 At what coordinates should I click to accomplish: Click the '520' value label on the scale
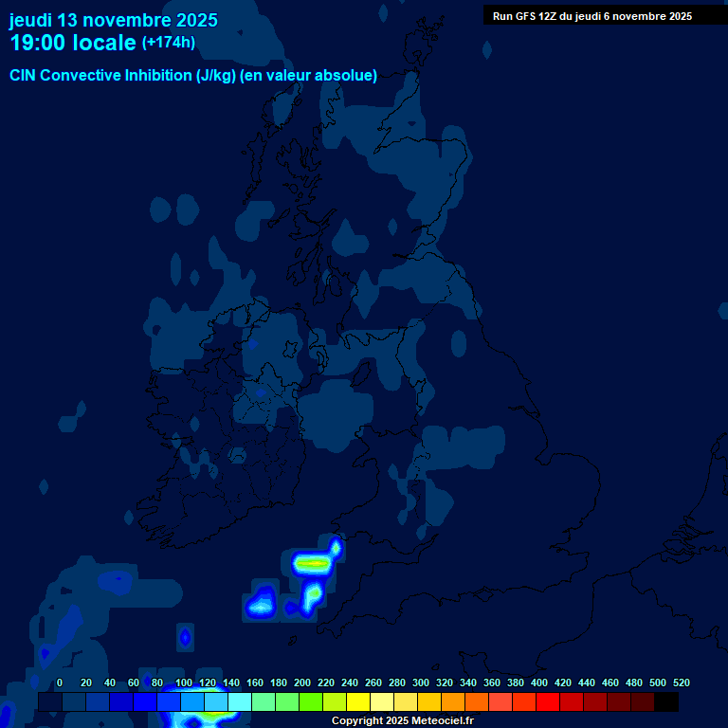[x=681, y=682]
